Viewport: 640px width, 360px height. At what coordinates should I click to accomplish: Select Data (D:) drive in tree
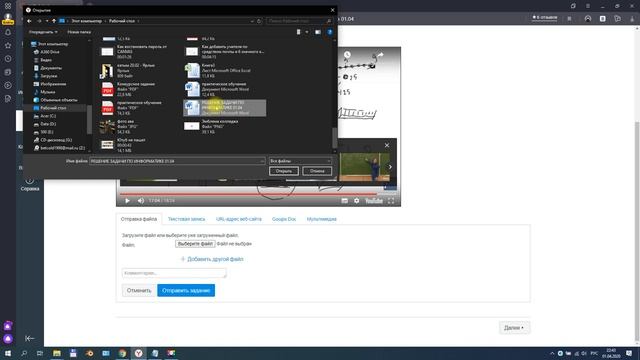tap(48, 124)
